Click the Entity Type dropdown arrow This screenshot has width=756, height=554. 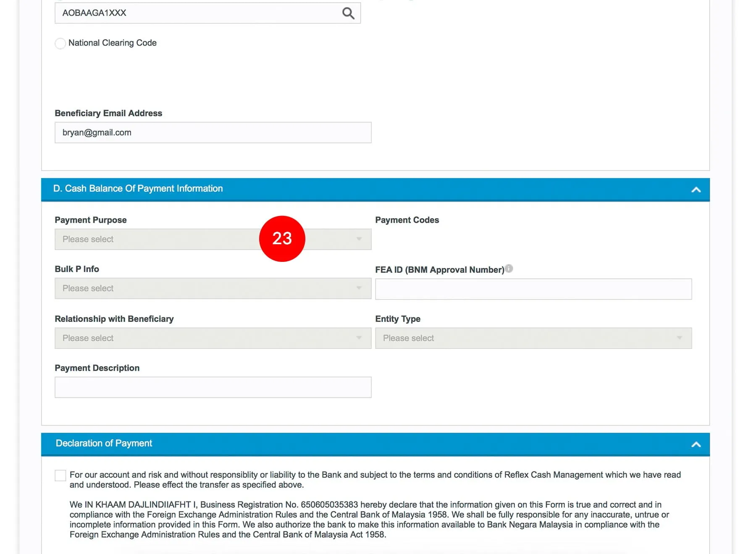[x=679, y=338]
